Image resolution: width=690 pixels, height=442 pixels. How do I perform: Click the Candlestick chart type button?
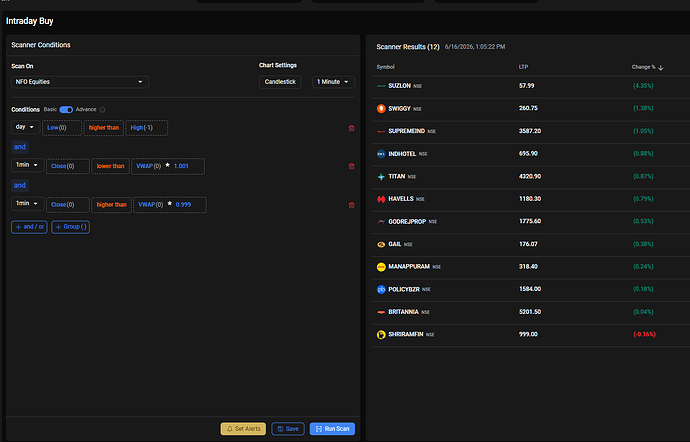tap(280, 82)
